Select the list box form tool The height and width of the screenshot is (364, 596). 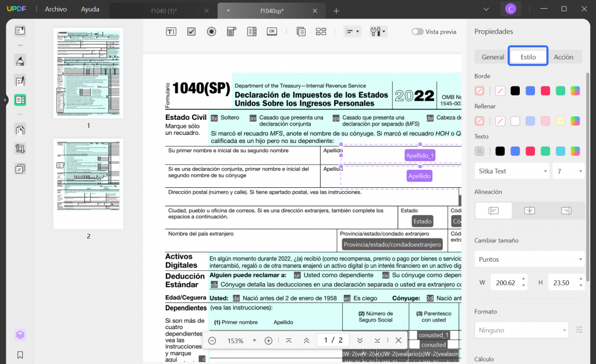(251, 31)
